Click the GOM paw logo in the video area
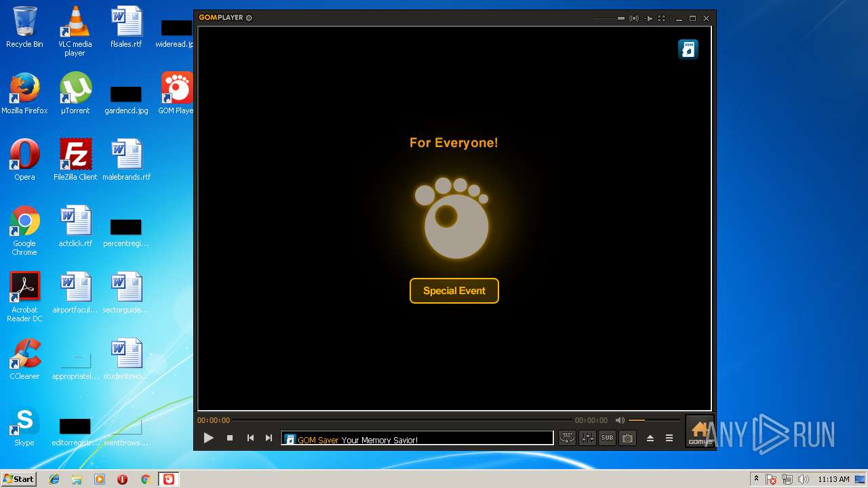Viewport: 868px width, 488px height. coord(452,218)
